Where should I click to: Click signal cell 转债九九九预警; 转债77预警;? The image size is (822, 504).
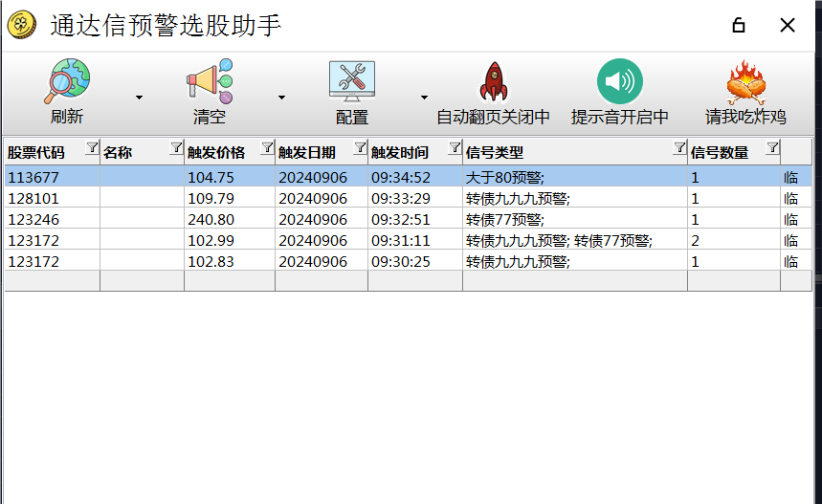pyautogui.click(x=575, y=240)
